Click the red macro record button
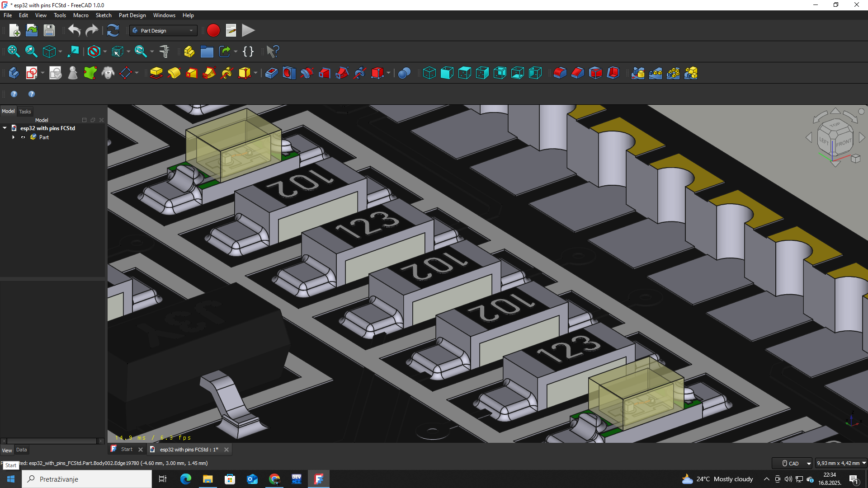This screenshot has height=488, width=868. coord(213,31)
